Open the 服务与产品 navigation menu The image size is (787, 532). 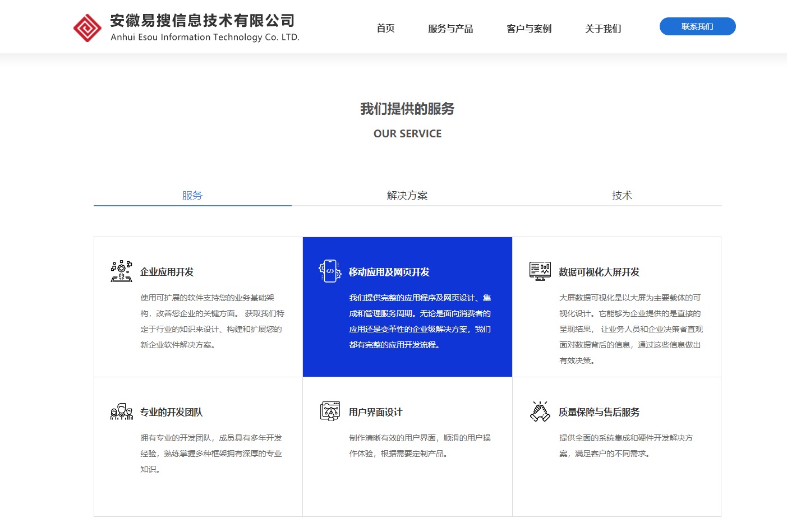[x=450, y=29]
